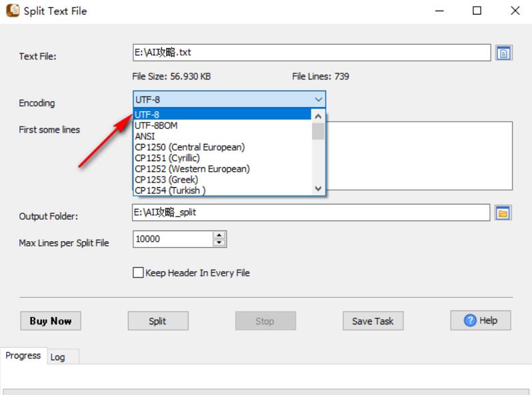Select UTF-8 in encoding list
The width and height of the screenshot is (532, 395).
point(222,115)
